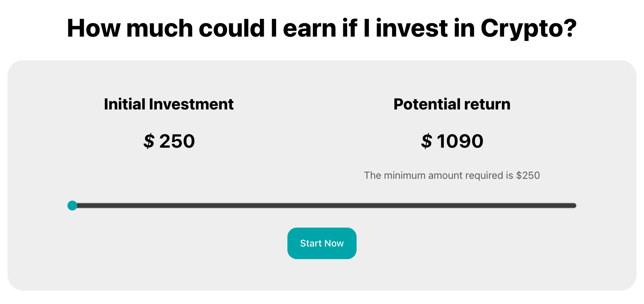Screen dimensions: 644x304
Task: Click the number 250 under Initial Investment
Action: [x=177, y=141]
